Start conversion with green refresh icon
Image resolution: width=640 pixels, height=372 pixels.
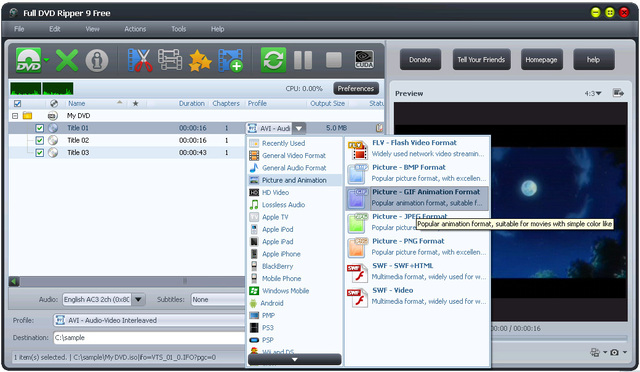click(273, 60)
